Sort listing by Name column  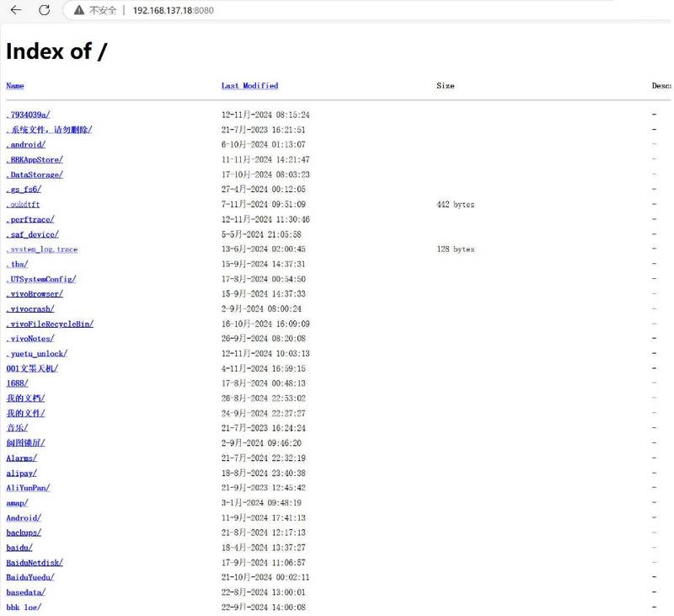[15, 86]
